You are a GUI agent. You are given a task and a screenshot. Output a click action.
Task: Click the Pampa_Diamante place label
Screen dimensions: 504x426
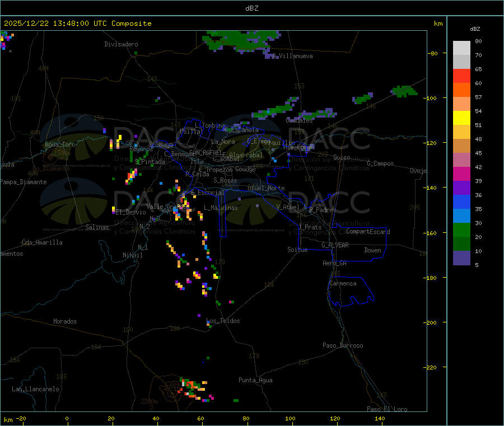click(23, 182)
